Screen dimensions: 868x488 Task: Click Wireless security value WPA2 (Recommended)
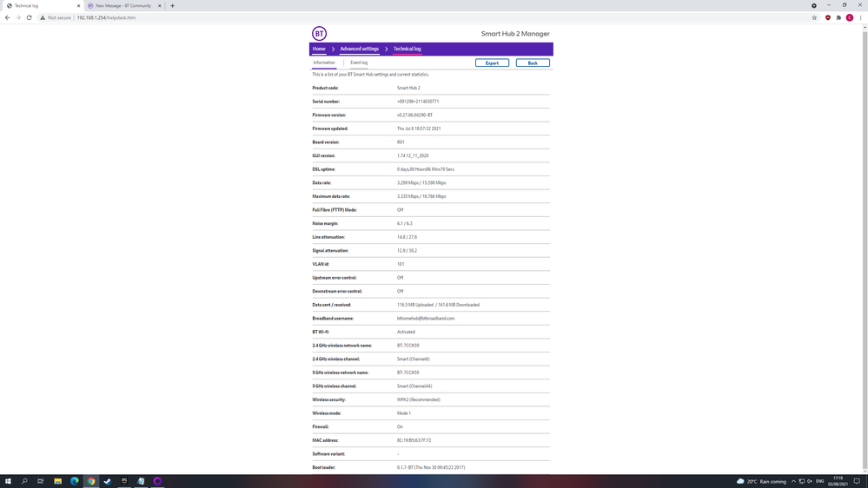click(x=419, y=399)
